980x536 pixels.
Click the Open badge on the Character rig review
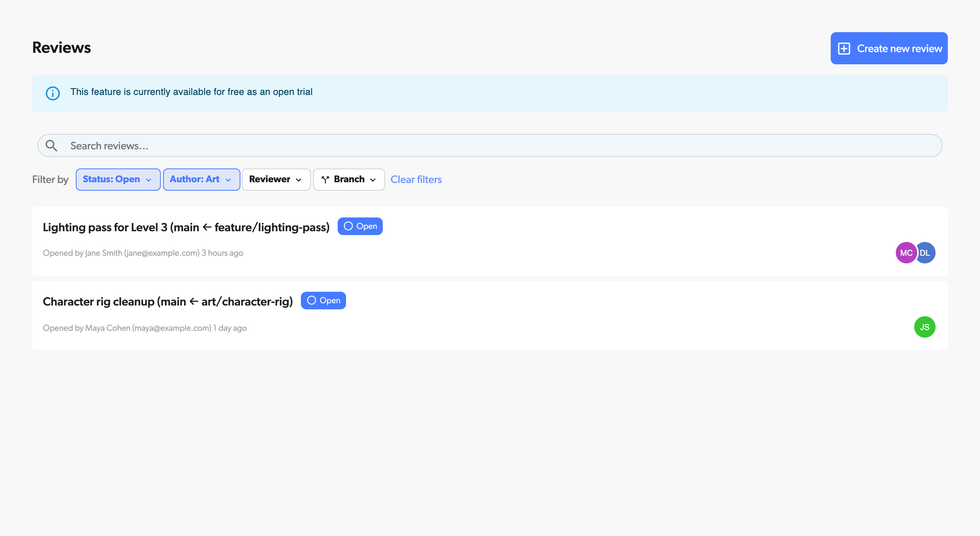323,301
